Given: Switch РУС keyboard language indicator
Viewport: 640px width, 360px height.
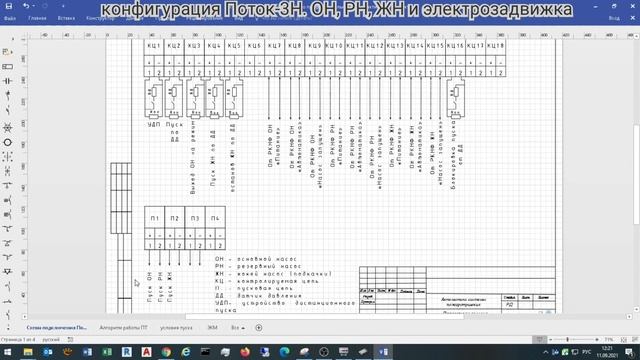Looking at the screenshot, I should click(x=587, y=352).
